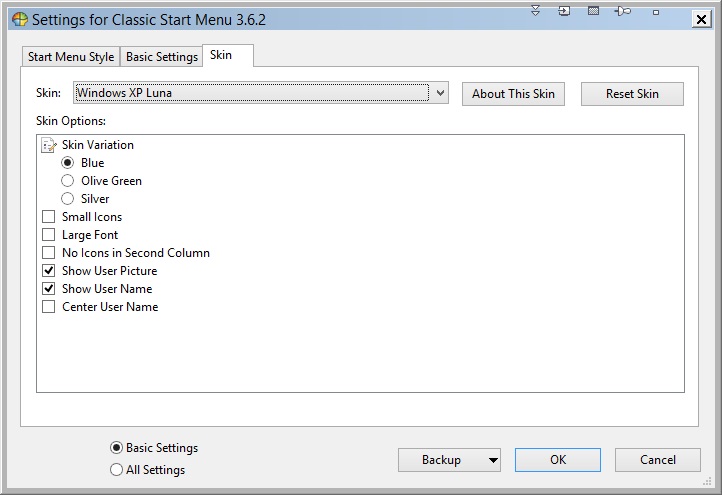Image resolution: width=722 pixels, height=495 pixels.
Task: Click the Skin Options label
Action: coord(71,121)
